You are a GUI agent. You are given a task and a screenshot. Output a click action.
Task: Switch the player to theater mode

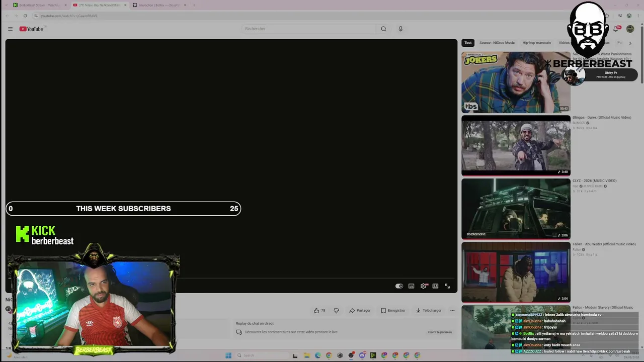435,286
